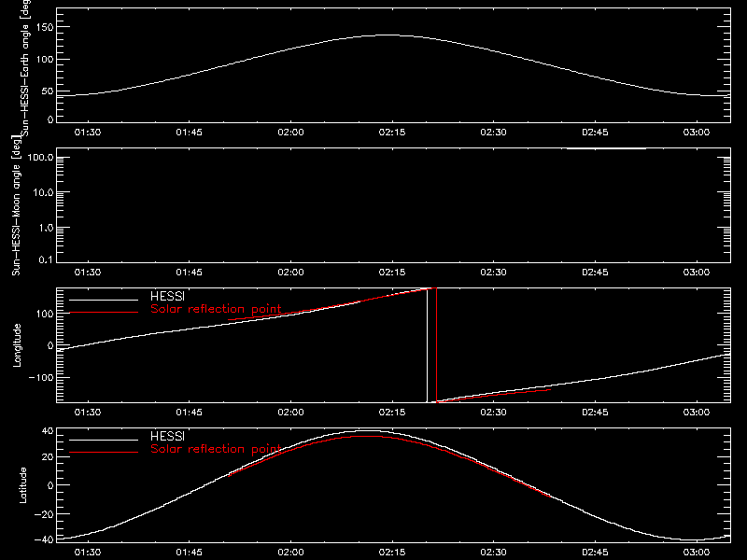The image size is (747, 560).
Task: Select 02:15 time label below Earth angle plot
Action: [392, 133]
